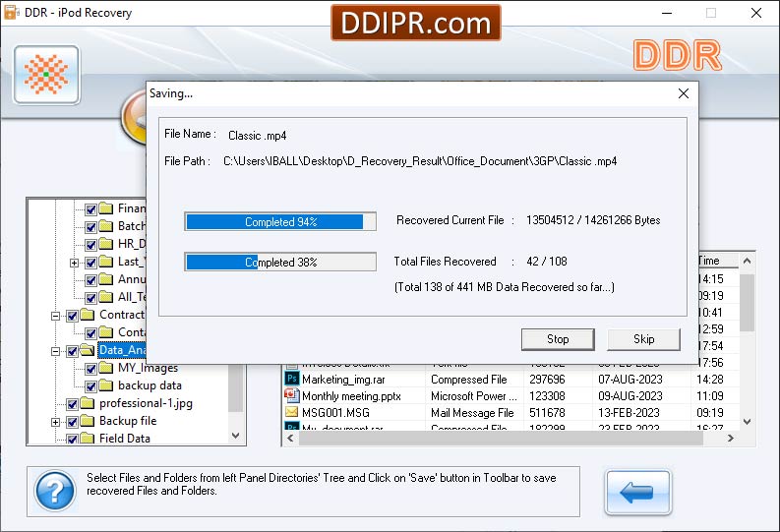This screenshot has width=780, height=532.
Task: Click the file list scroll left arrow
Action: [x=290, y=438]
